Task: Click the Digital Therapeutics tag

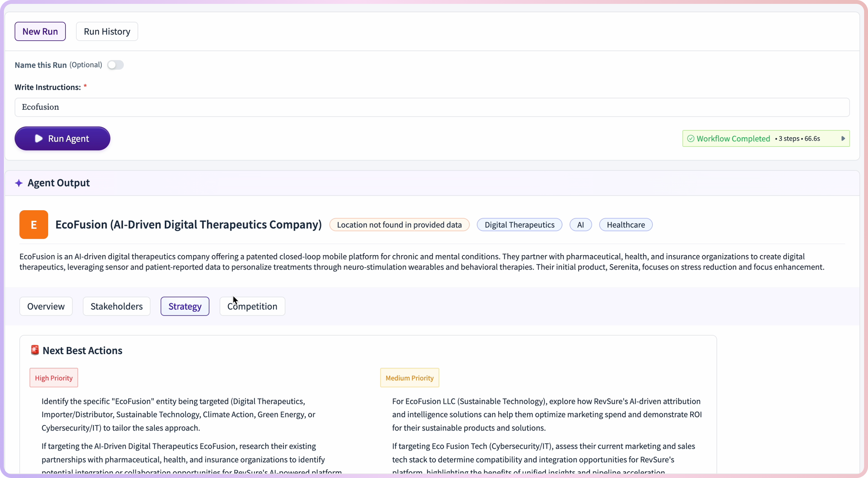Action: pos(519,225)
